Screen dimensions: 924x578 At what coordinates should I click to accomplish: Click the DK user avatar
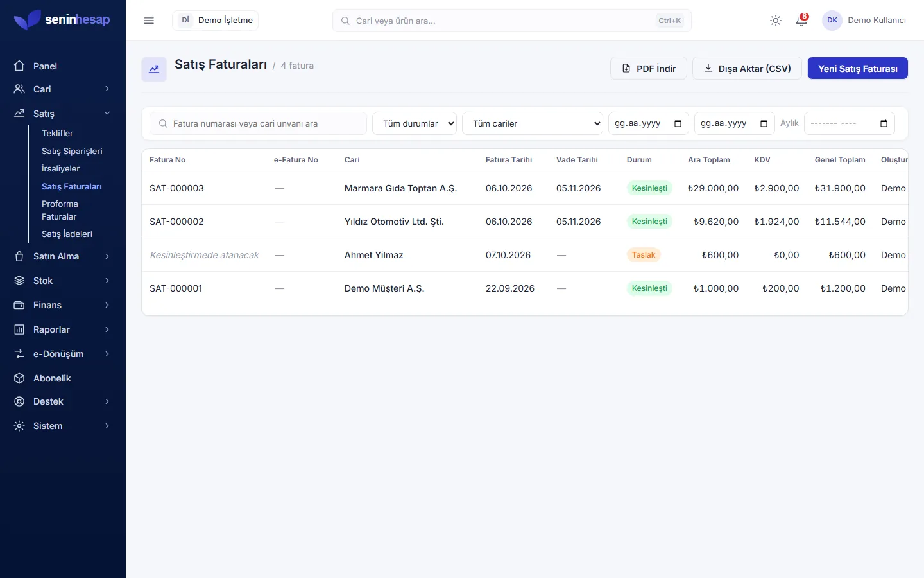tap(832, 21)
